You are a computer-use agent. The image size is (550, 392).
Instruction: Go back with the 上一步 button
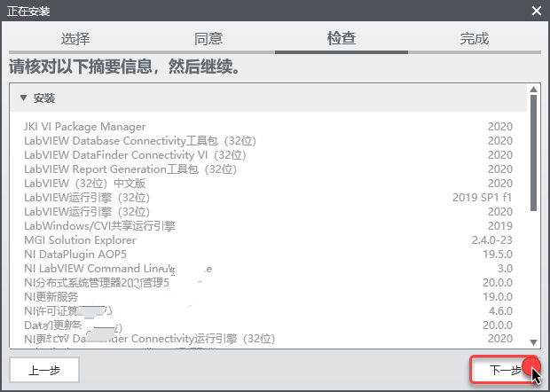44,370
